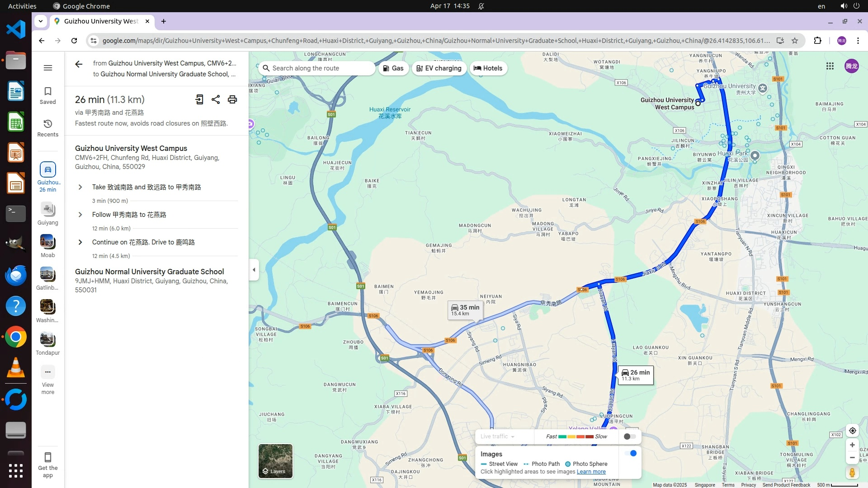Open Recents in the sidebar

pyautogui.click(x=48, y=128)
